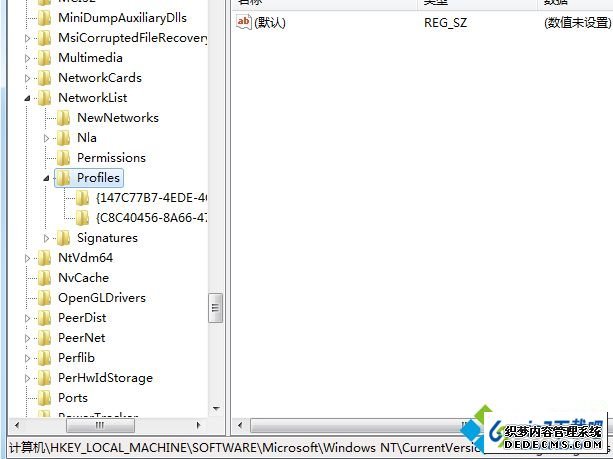
Task: Collapse the NetworkList key
Action: click(x=28, y=98)
